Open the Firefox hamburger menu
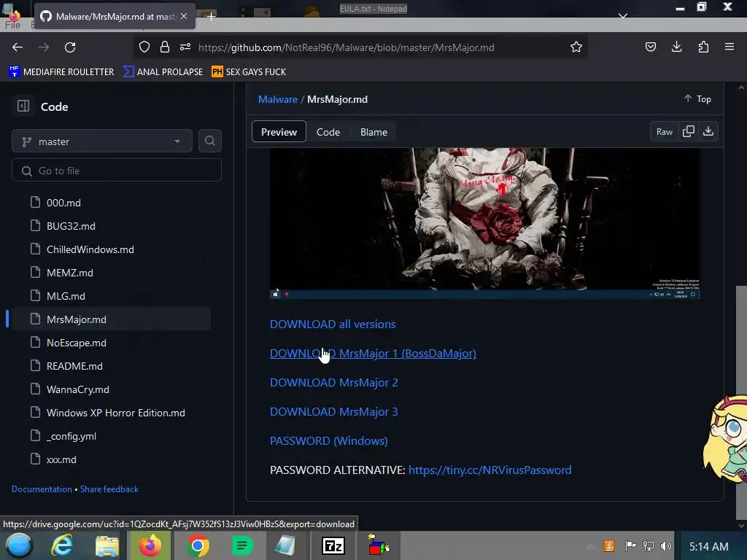This screenshot has height=560, width=747. pyautogui.click(x=729, y=47)
